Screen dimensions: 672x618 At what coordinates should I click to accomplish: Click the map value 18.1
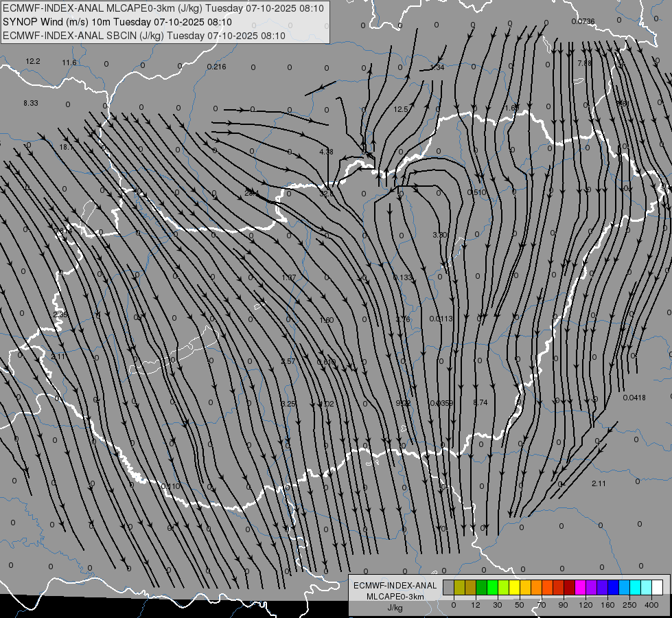(66, 147)
